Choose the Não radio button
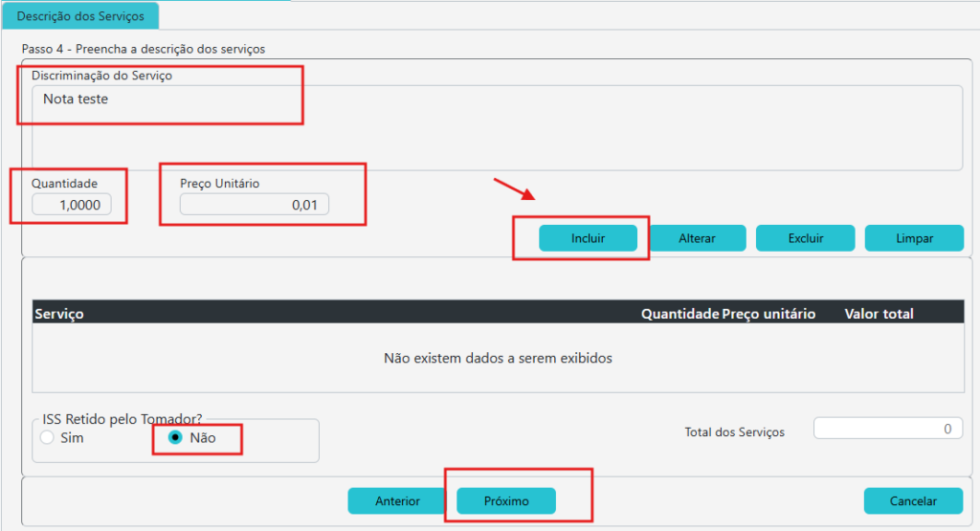 [x=175, y=438]
